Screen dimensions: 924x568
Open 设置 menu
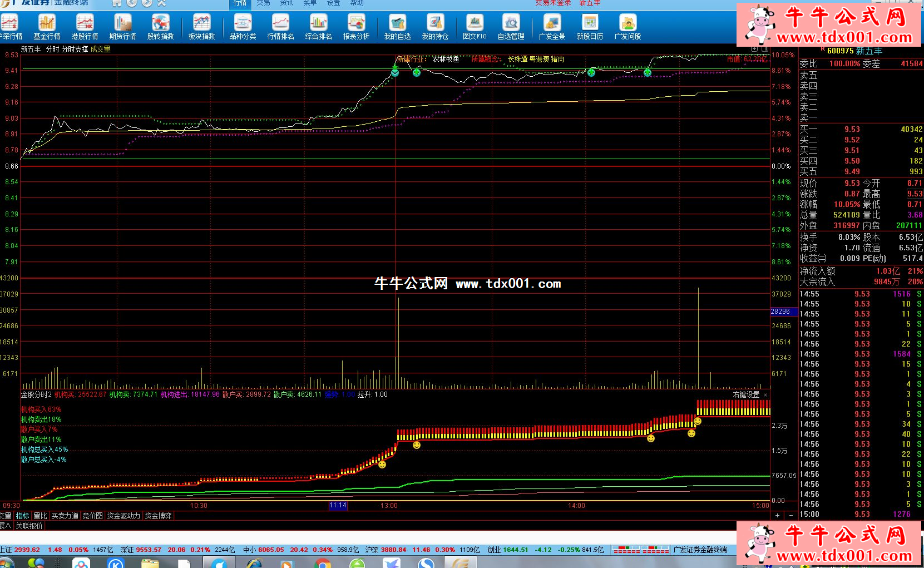333,3
